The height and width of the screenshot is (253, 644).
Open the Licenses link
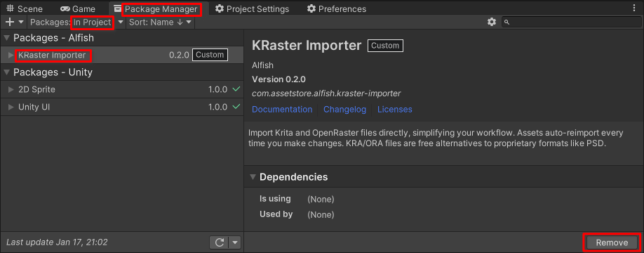(x=395, y=110)
